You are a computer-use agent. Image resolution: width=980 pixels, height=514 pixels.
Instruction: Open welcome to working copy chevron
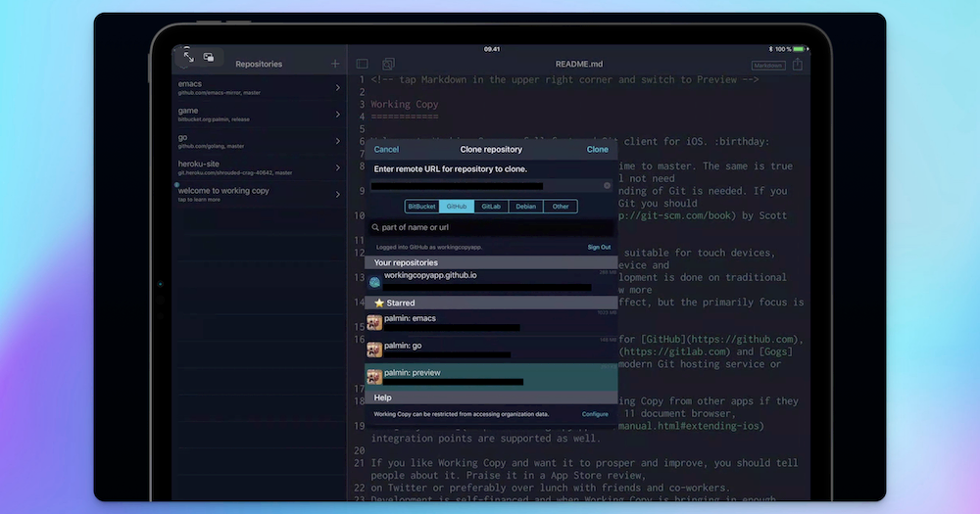pos(337,194)
